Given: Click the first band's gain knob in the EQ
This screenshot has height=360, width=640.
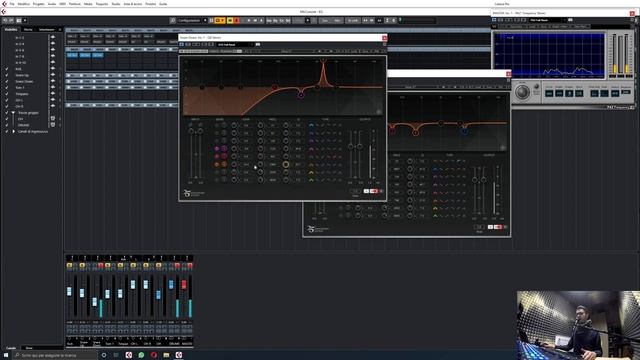Looking at the screenshot, I should 234,125.
